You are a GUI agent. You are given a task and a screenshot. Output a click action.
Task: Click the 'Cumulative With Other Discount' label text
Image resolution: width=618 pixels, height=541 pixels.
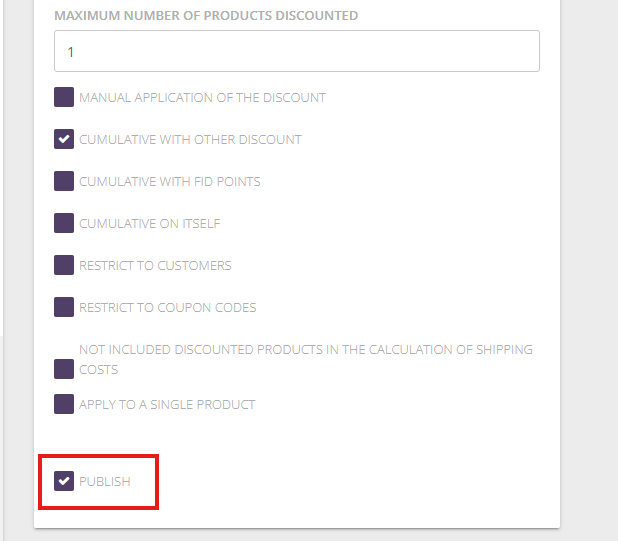[190, 140]
